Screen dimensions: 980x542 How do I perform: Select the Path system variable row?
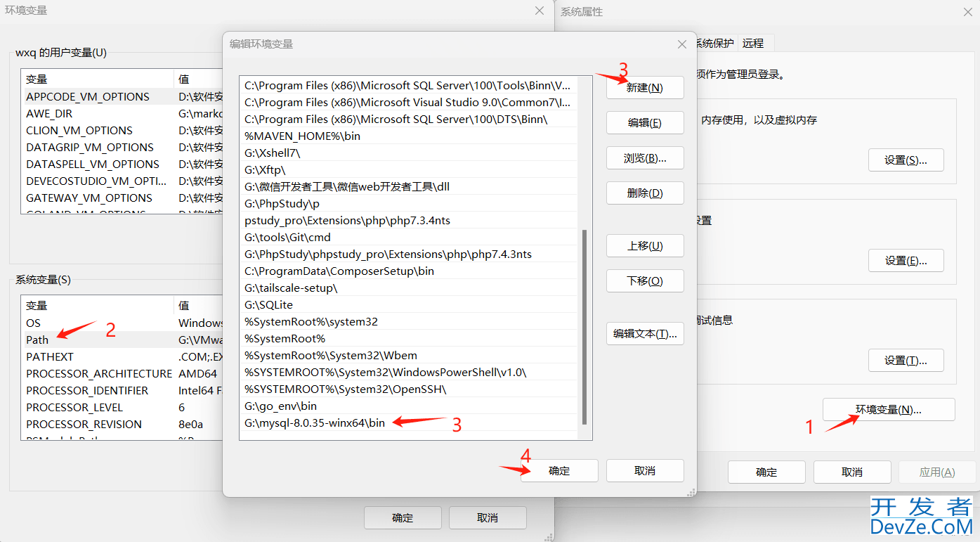[123, 340]
